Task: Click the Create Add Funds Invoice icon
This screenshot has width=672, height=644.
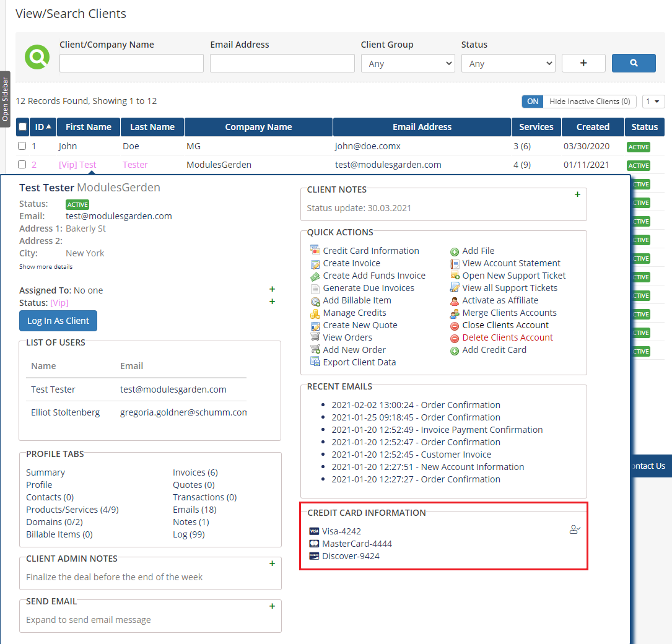Action: [x=315, y=276]
